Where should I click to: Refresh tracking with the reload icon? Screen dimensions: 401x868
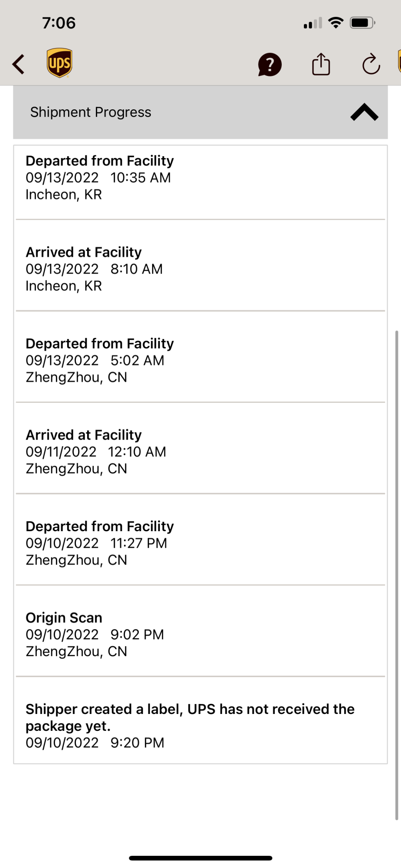[371, 64]
